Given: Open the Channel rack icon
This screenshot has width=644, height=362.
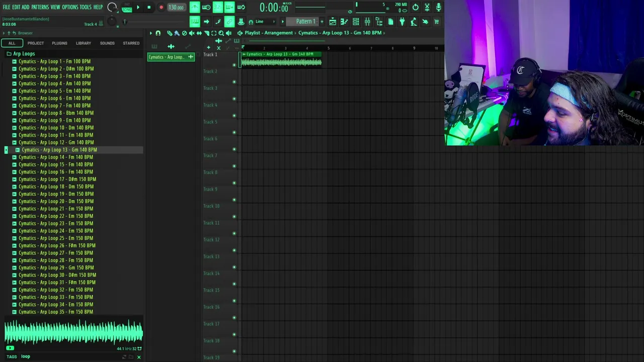Looking at the screenshot, I should click(x=356, y=22).
